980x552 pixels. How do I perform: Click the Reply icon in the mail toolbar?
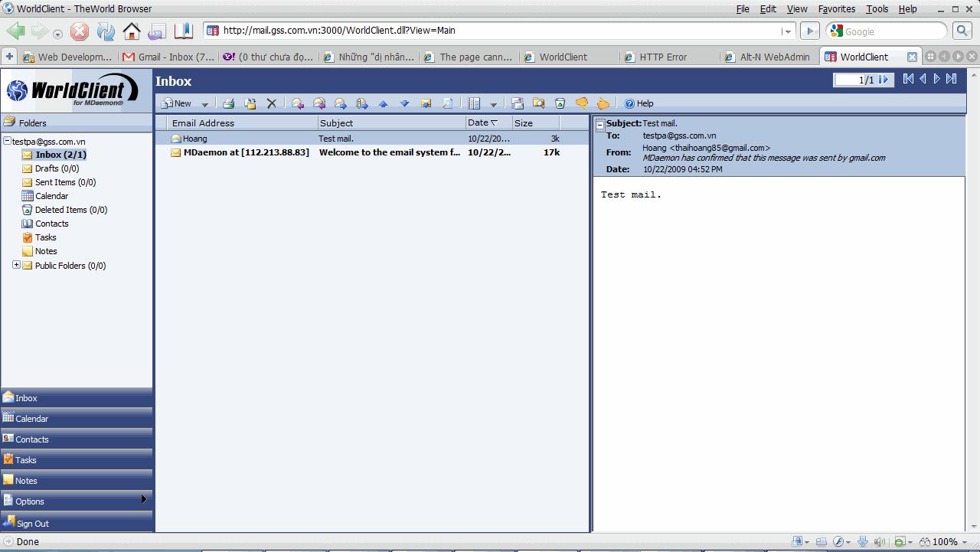click(298, 103)
